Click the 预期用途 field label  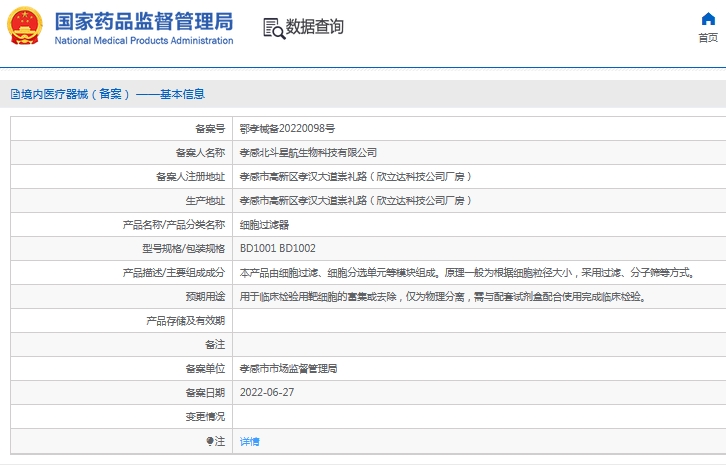click(x=205, y=297)
